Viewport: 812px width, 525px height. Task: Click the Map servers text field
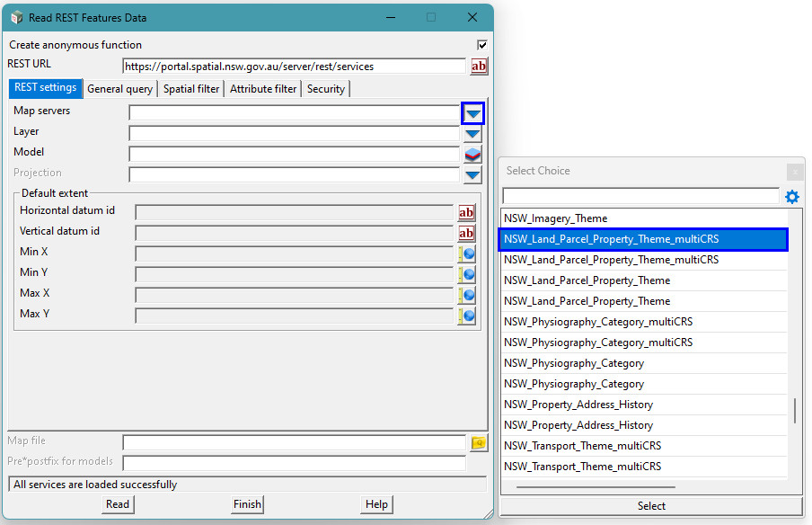(294, 113)
